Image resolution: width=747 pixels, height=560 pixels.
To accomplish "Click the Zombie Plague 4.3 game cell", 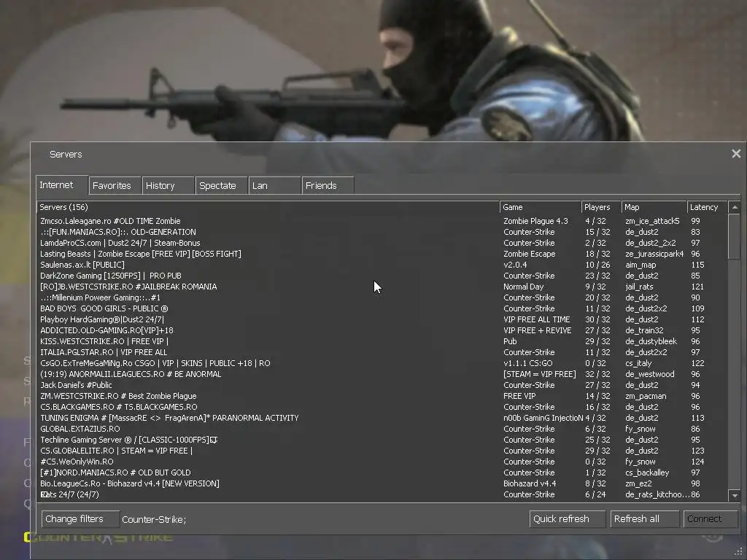I will (x=535, y=221).
